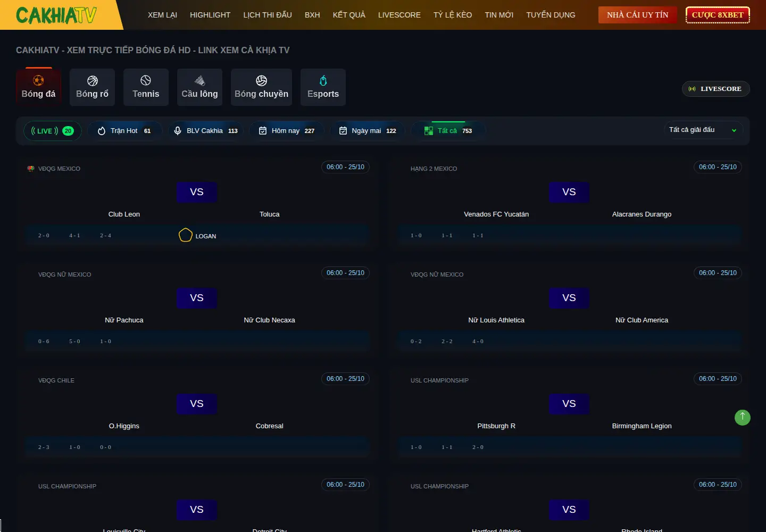This screenshot has height=532, width=766.
Task: Open XEM LẠI menu
Action: click(x=162, y=15)
